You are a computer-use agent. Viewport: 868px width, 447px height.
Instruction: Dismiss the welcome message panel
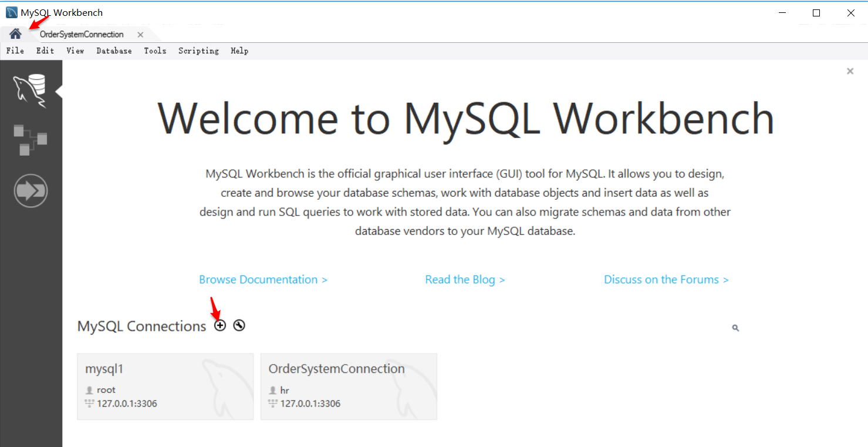tap(850, 71)
